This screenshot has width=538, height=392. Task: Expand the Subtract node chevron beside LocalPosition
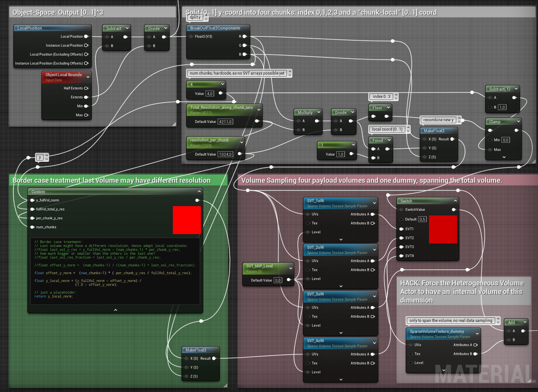coord(127,28)
